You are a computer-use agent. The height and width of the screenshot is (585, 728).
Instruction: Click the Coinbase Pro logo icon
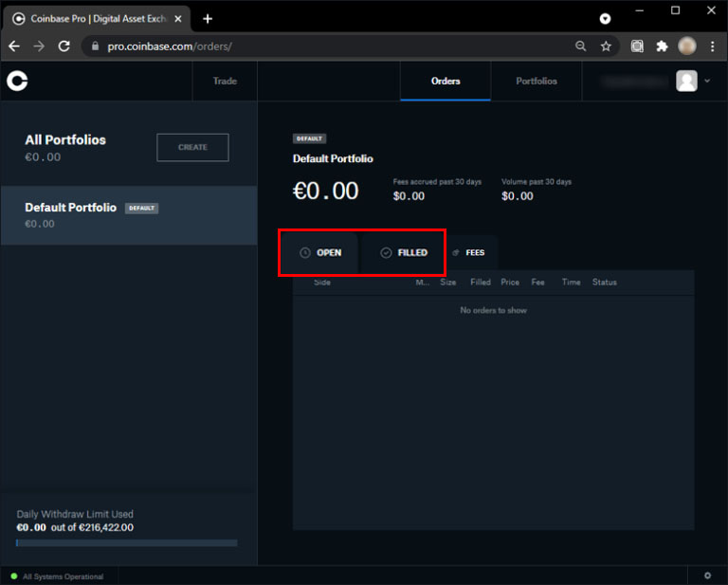coord(17,82)
